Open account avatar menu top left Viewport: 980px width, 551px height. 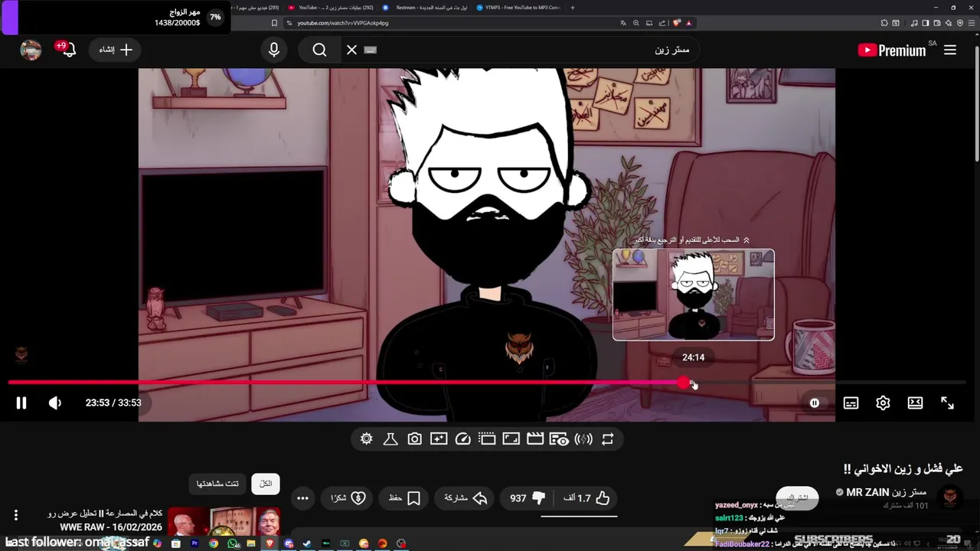[x=31, y=50]
